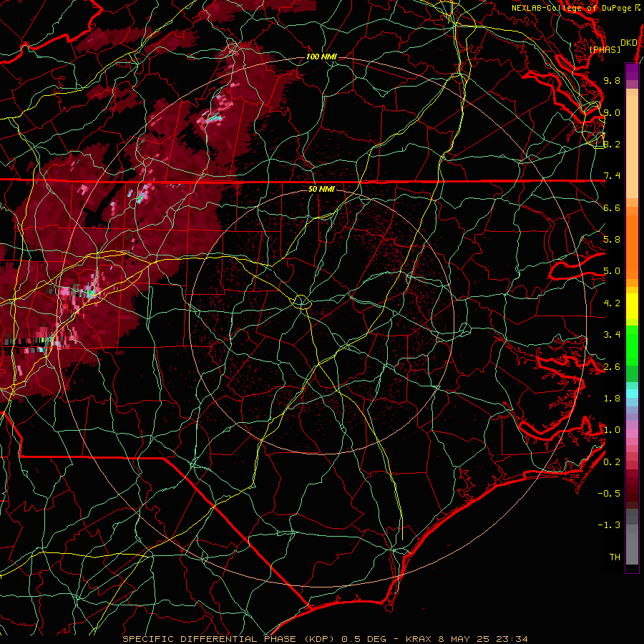644x644 pixels.
Task: Click the 1.0 value on color scale
Action: pos(612,430)
